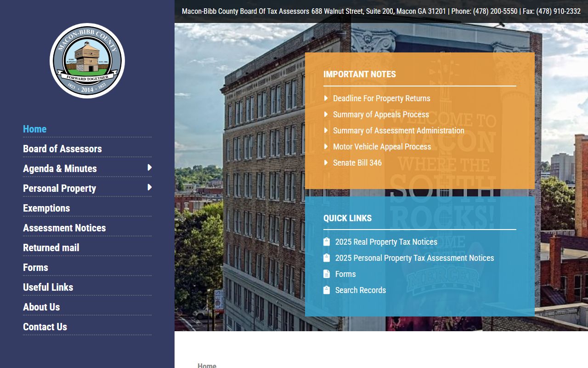588x368 pixels.
Task: Open Motor Vehicle Appeal Process link
Action: click(382, 147)
